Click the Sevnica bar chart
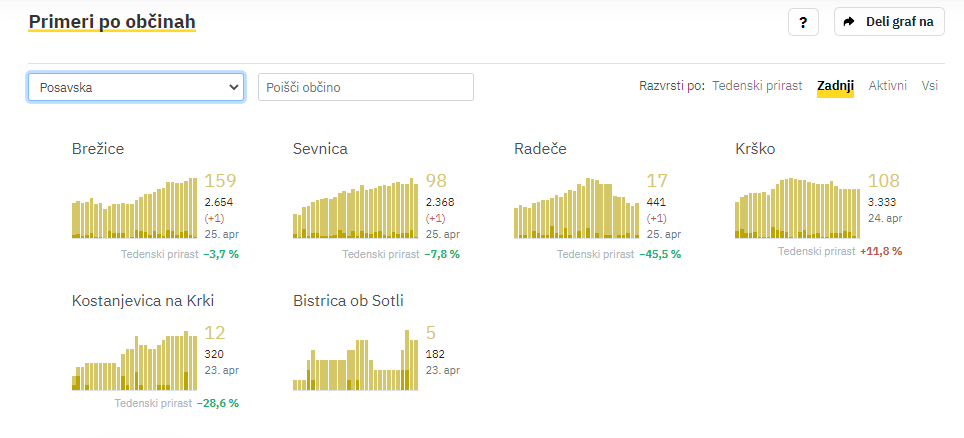The width and height of the screenshot is (964, 438). [356, 210]
